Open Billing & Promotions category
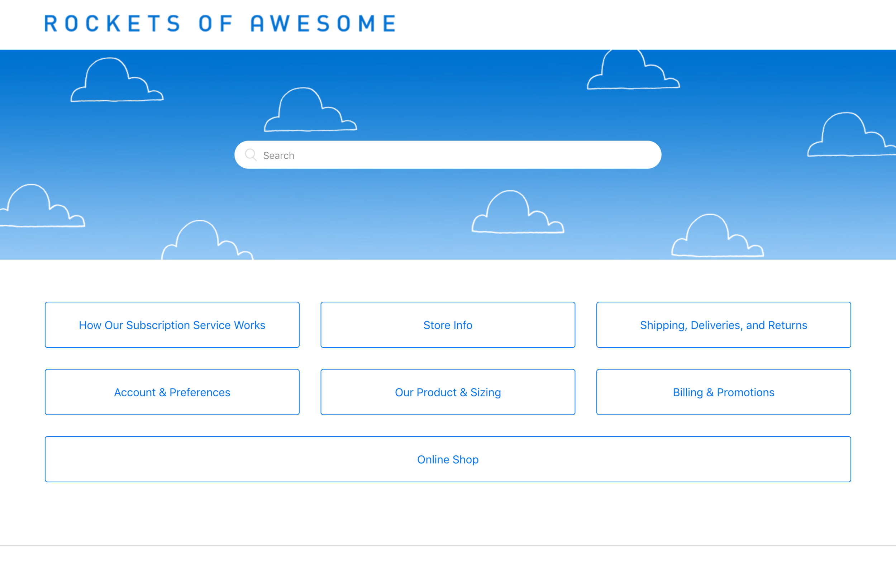Image resolution: width=896 pixels, height=588 pixels. coord(724,392)
